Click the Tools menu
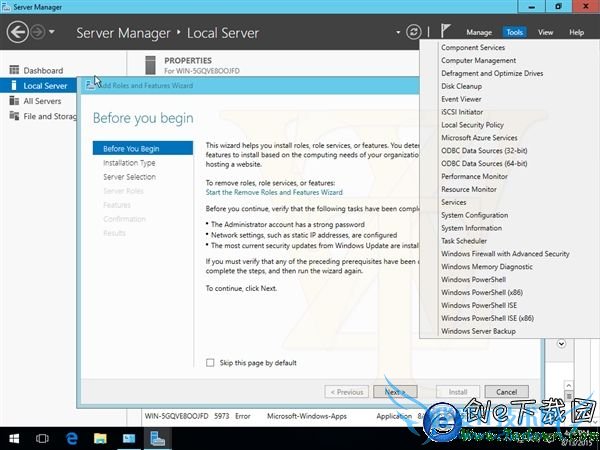 515,33
